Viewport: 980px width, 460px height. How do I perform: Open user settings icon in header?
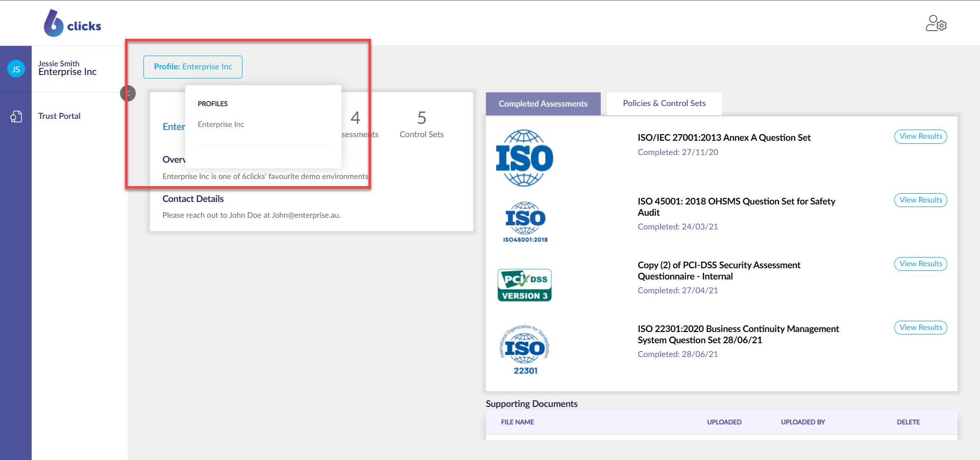tap(936, 23)
